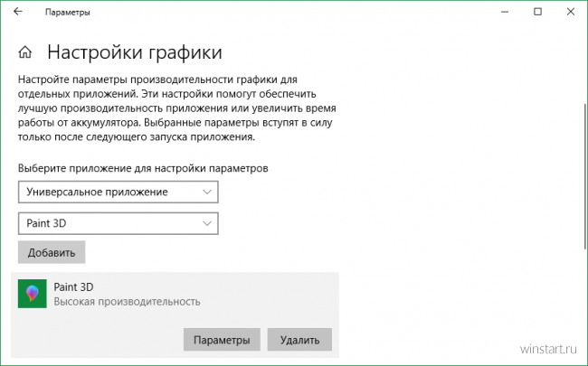
Task: Open the Home settings icon
Action: click(25, 52)
